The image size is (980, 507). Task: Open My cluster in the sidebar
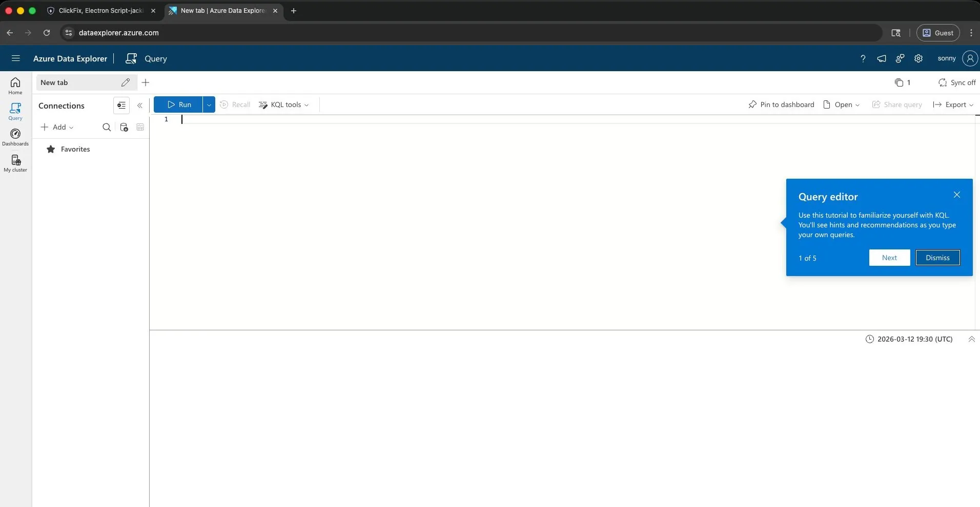coord(15,163)
